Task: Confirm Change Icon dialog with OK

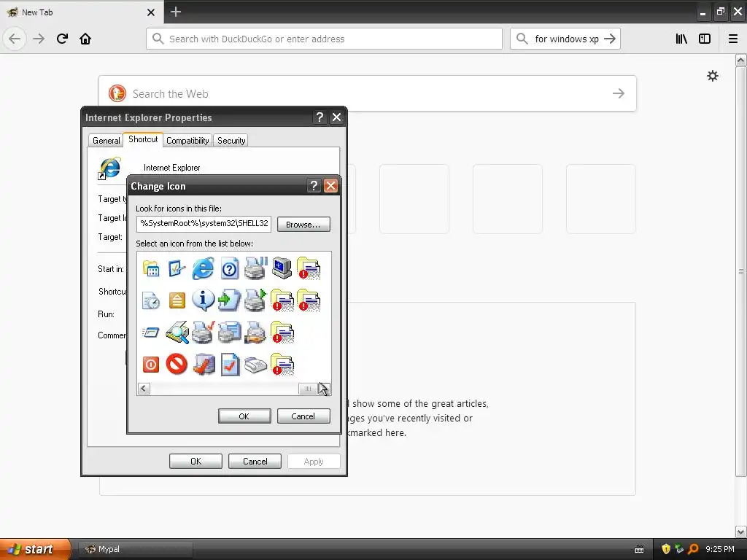Action: pos(244,416)
